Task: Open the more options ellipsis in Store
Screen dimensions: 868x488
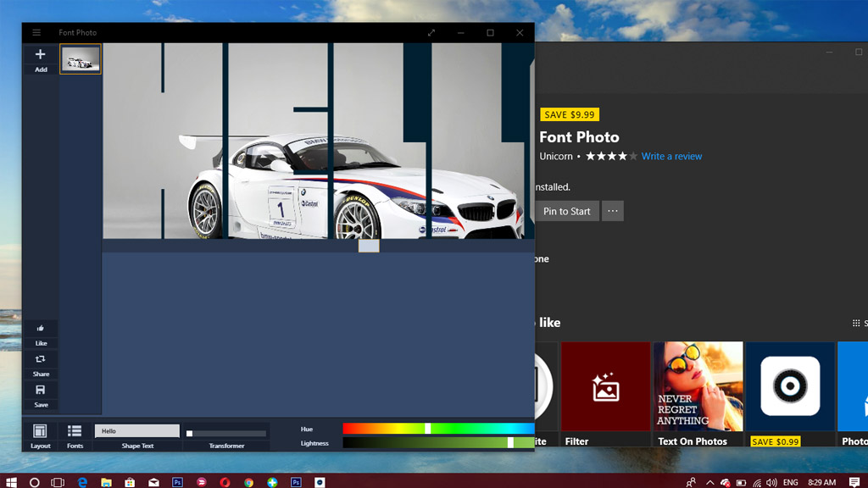Action: click(x=613, y=211)
